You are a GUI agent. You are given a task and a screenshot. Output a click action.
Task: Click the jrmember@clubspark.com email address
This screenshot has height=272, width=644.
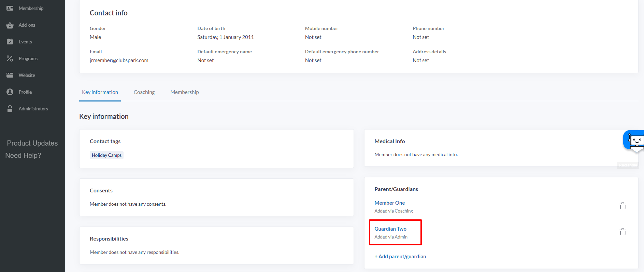point(119,60)
